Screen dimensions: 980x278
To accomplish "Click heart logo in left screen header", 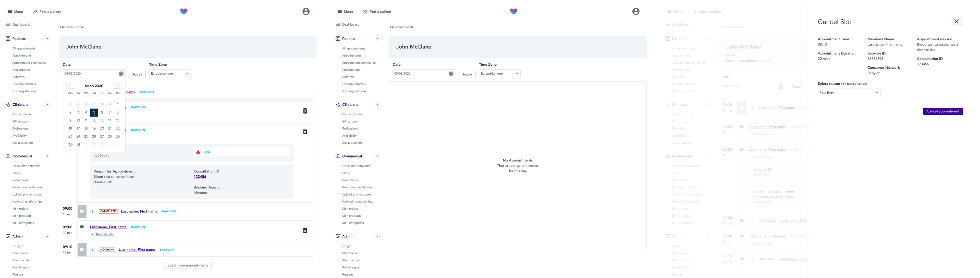I will (184, 11).
